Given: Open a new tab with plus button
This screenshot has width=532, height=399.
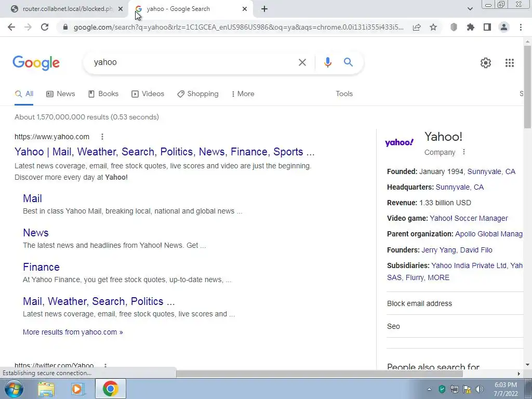Looking at the screenshot, I should point(264,9).
